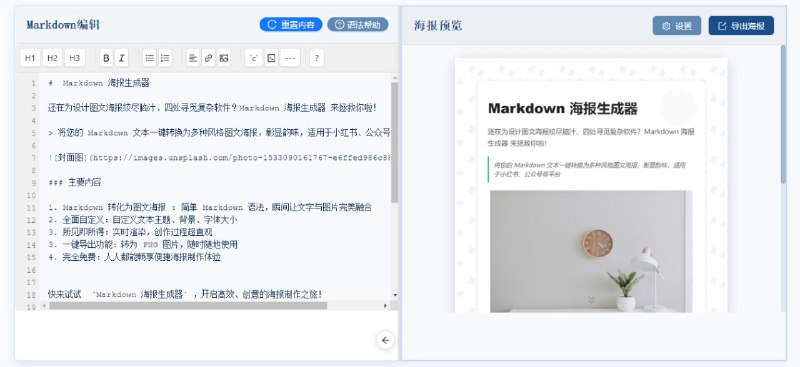Toggle bold formatting

click(x=106, y=58)
